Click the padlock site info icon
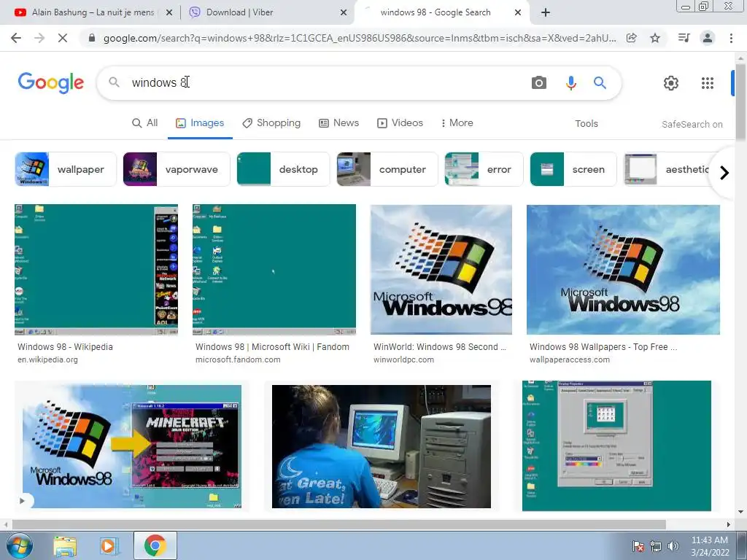 click(x=92, y=38)
